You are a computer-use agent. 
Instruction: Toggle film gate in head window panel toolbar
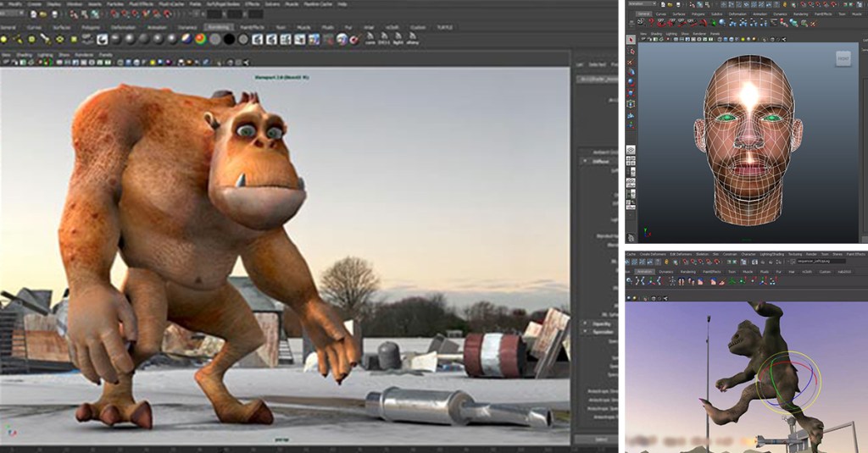(x=682, y=39)
